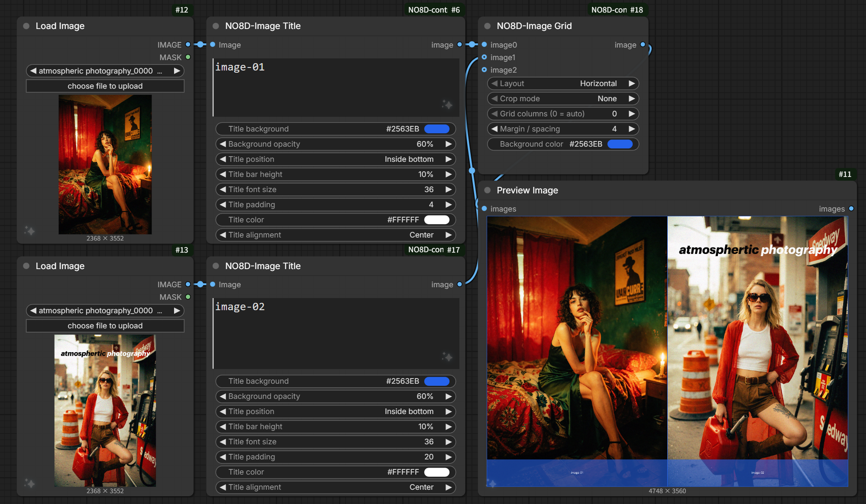The height and width of the screenshot is (504, 866).
Task: Open Title background blue swatch in node #6
Action: coord(437,129)
